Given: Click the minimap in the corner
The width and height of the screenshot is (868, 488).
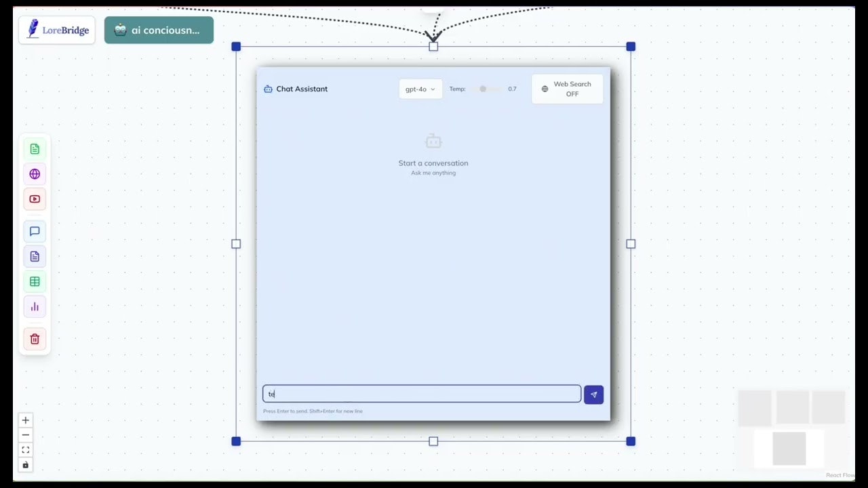Looking at the screenshot, I should [791, 428].
